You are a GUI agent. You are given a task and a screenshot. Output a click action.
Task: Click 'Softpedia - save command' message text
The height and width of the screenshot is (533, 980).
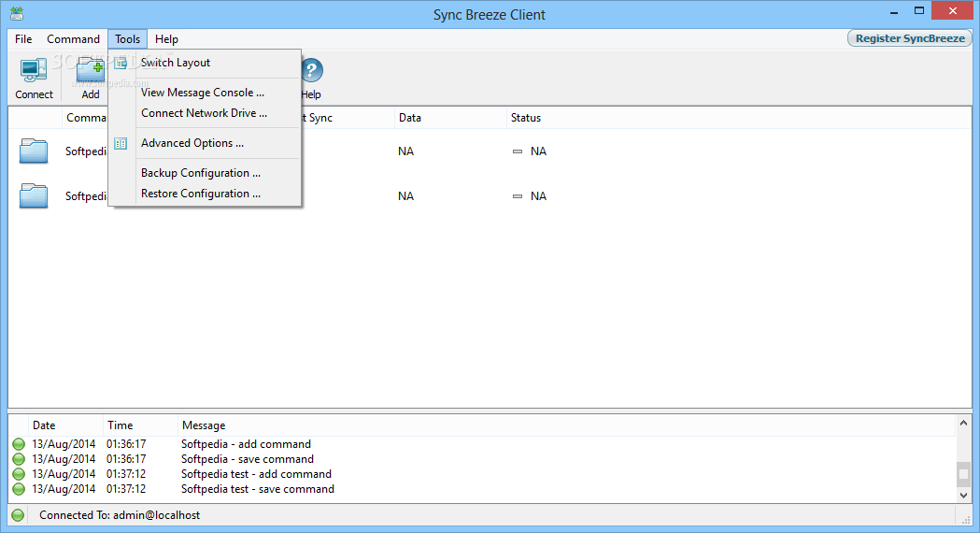pyautogui.click(x=248, y=459)
